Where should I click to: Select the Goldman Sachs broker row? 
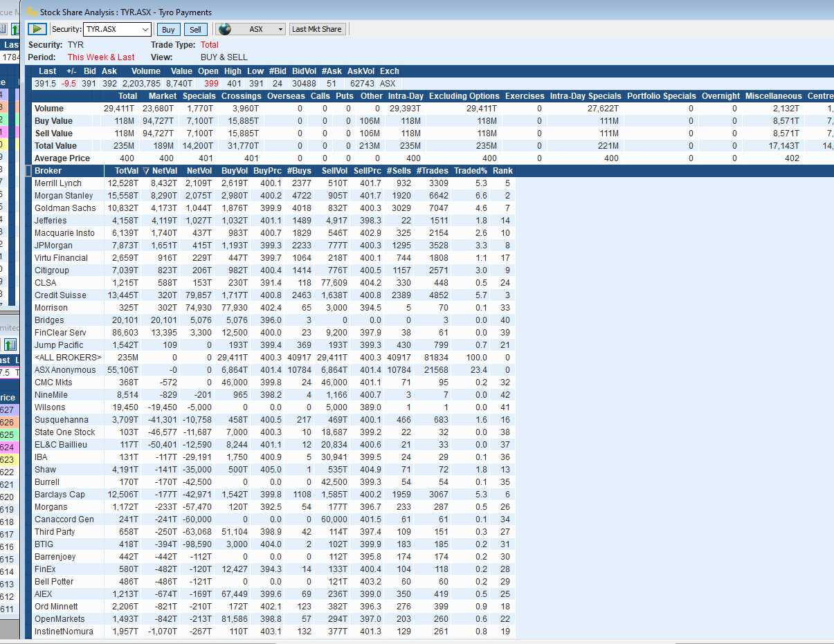273,208
